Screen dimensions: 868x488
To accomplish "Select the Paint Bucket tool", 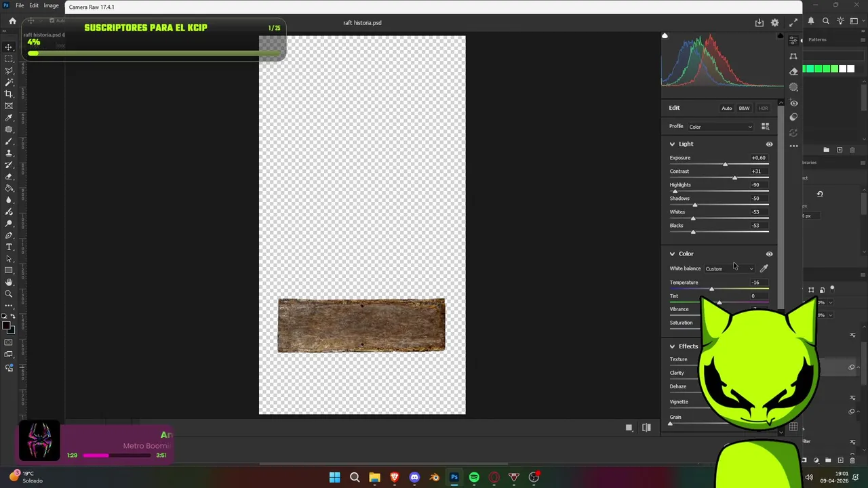I will tap(9, 188).
